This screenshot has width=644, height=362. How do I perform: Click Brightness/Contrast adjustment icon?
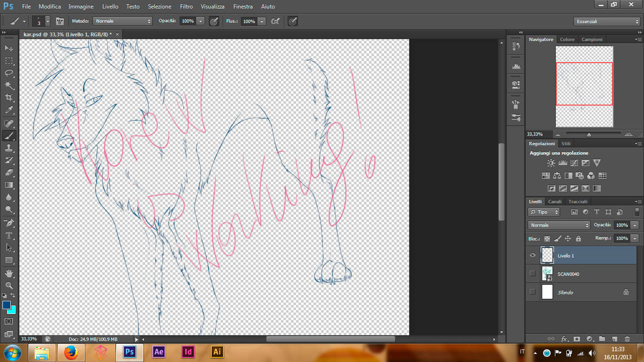pos(551,163)
